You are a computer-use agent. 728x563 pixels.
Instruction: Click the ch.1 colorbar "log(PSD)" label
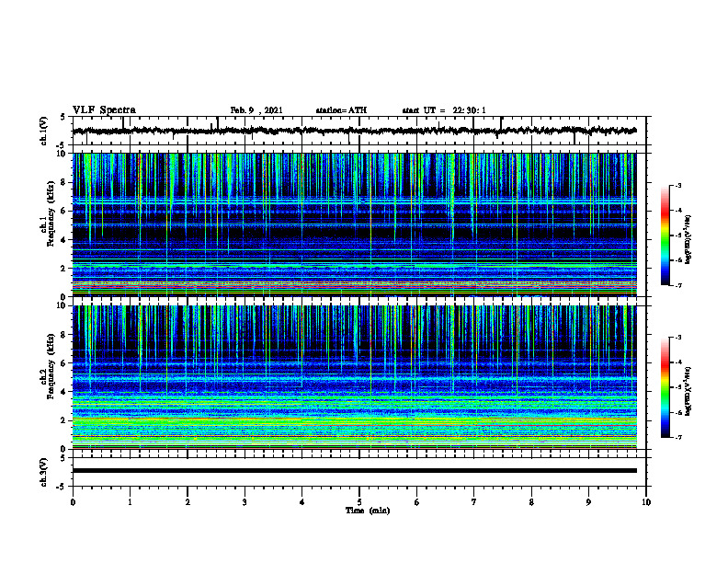pyautogui.click(x=688, y=239)
